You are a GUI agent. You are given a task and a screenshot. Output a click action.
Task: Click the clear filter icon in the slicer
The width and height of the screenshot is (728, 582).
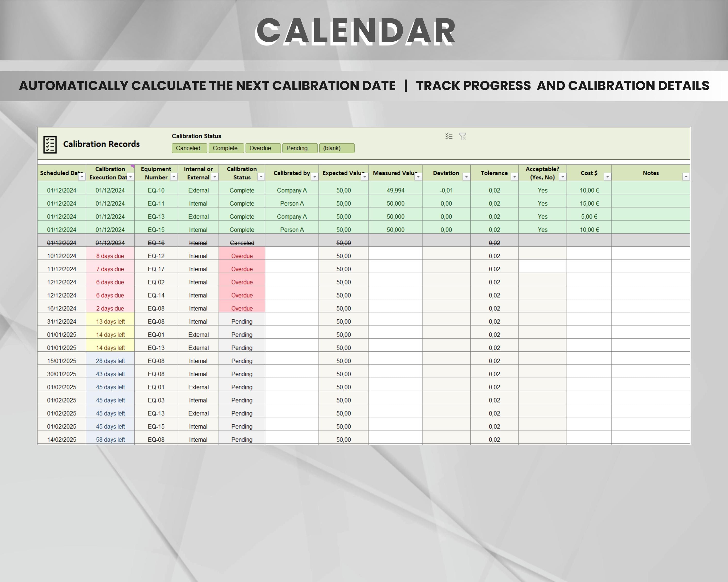462,136
